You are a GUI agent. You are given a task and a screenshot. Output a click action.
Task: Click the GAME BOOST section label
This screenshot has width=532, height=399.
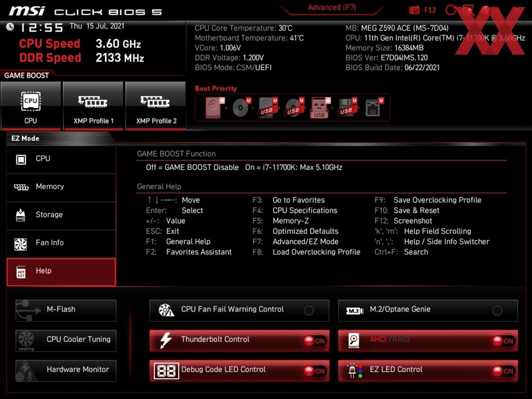click(27, 75)
